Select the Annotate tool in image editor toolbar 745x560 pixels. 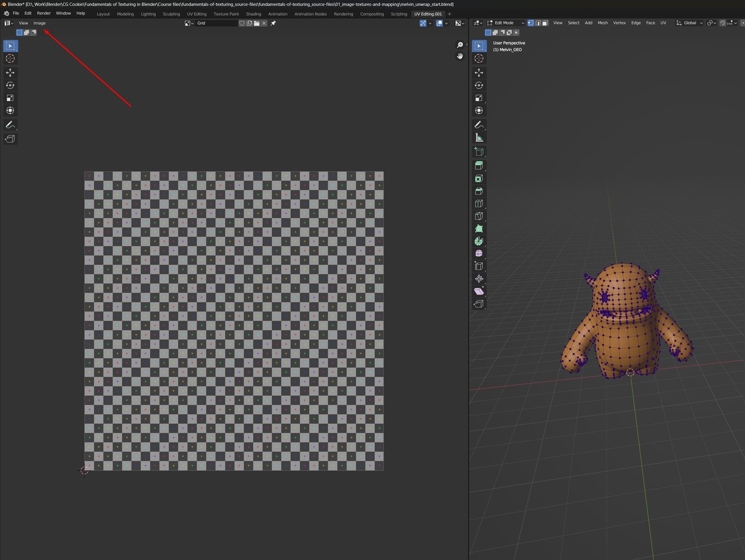tap(10, 125)
